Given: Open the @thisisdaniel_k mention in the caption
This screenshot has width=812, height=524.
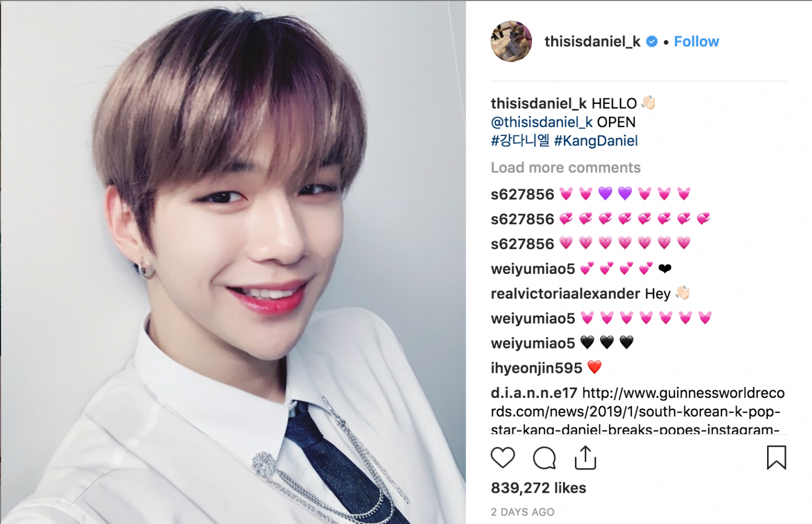Looking at the screenshot, I should click(x=542, y=122).
